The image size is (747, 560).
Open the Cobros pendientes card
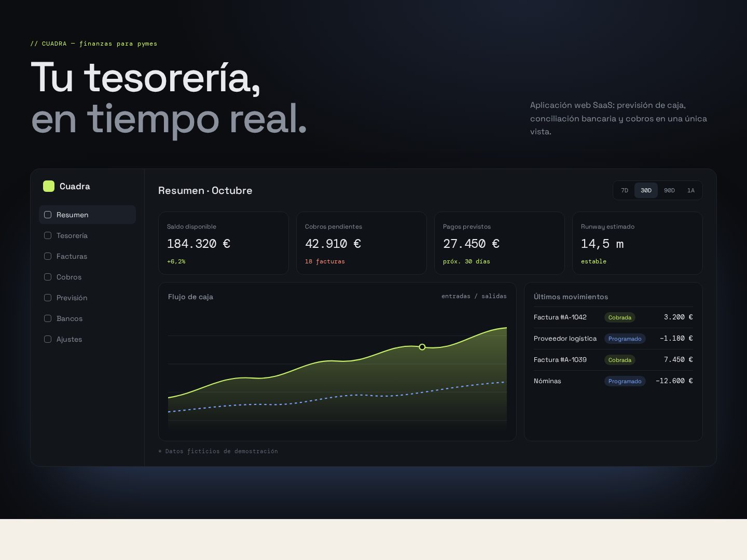(362, 243)
